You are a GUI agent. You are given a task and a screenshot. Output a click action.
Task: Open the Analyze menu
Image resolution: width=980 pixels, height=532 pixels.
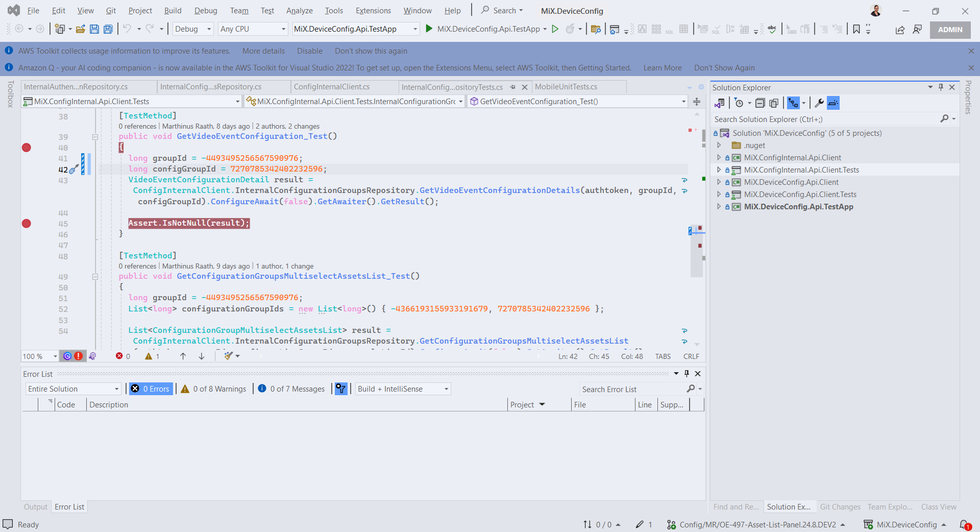point(299,11)
